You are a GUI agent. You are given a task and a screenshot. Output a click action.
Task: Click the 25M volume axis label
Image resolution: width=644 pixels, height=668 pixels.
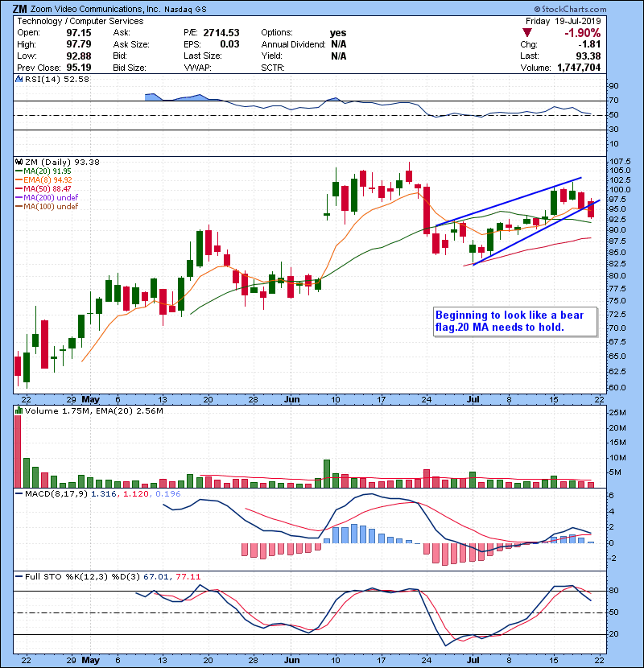tap(617, 412)
